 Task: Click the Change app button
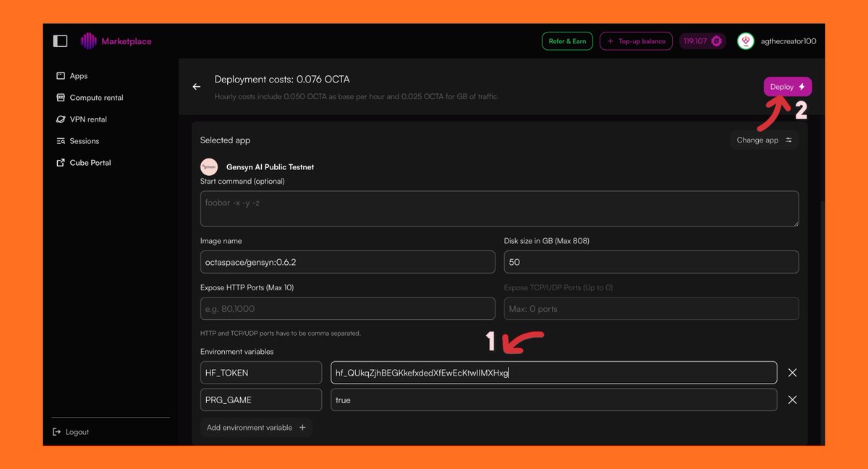click(765, 140)
